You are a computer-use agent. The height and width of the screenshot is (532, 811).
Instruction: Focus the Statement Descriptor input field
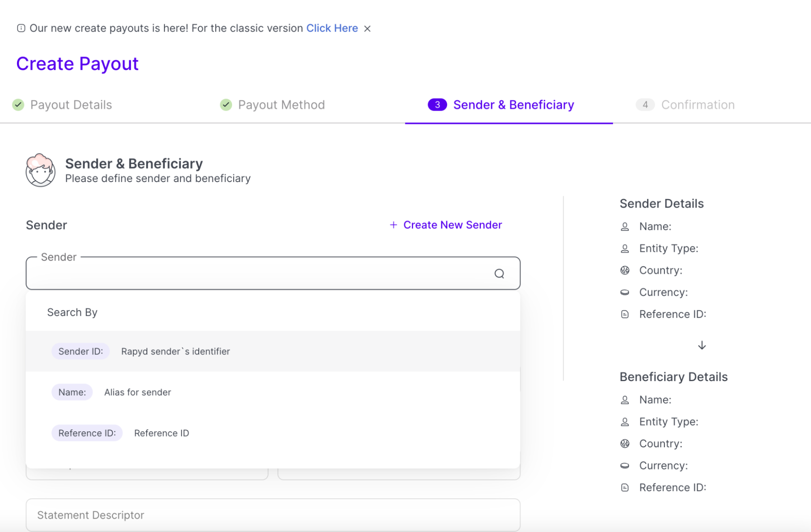(x=273, y=515)
